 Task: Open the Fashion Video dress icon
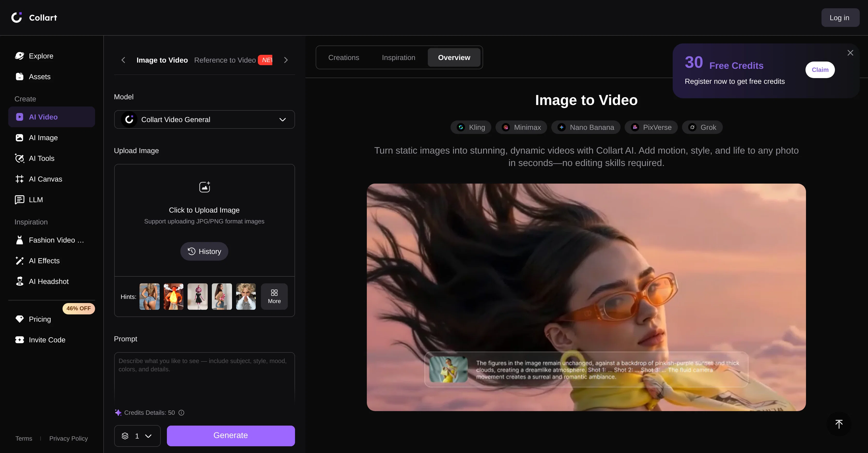pos(20,240)
